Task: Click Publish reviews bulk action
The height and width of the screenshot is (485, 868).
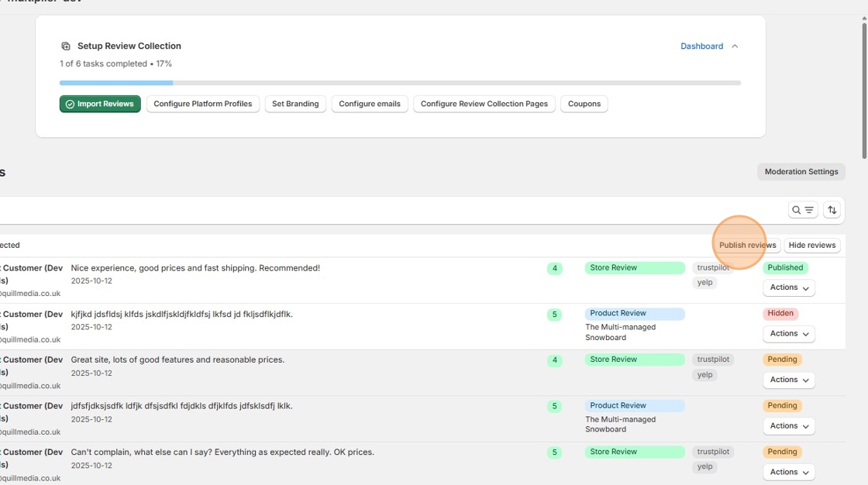Action: [x=747, y=246]
